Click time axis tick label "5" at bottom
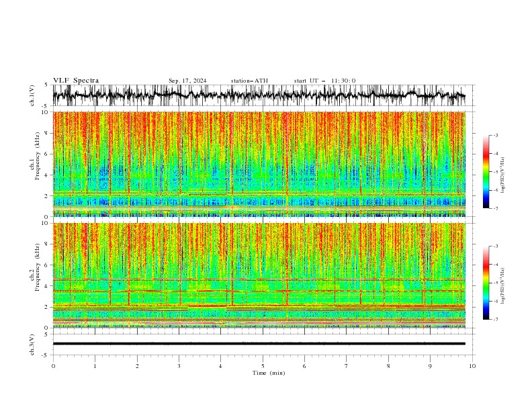 [x=263, y=366]
